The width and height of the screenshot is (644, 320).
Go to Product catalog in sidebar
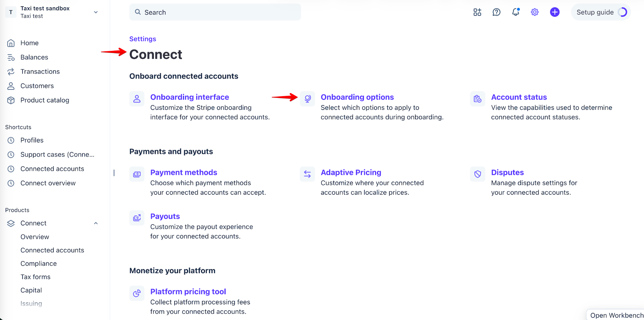[x=45, y=100]
